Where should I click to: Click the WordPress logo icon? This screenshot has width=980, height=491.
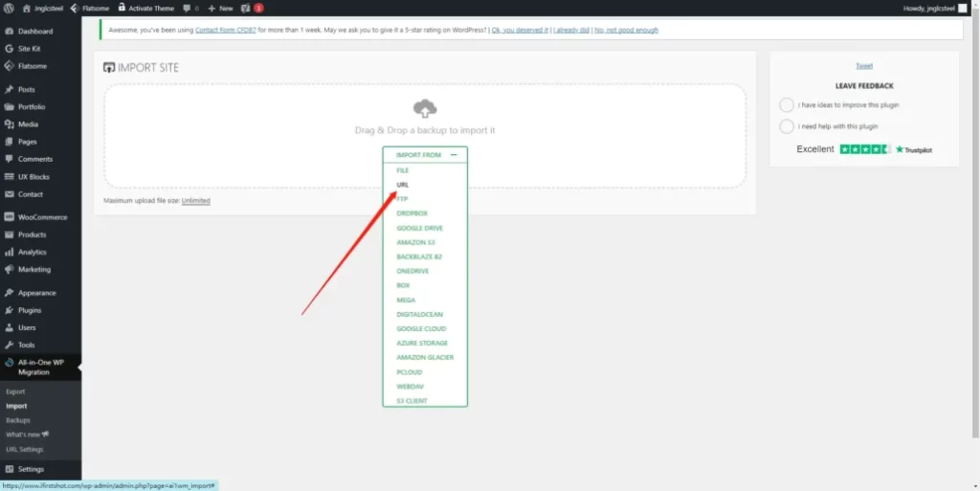pyautogui.click(x=9, y=8)
